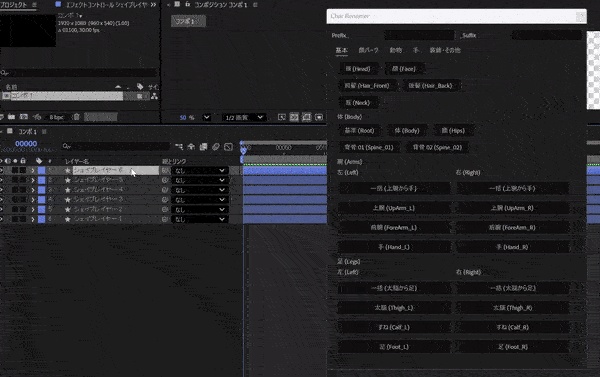This screenshot has width=600, height=377.
Task: Click the 前髪 (Hair_Front) button
Action: click(367, 86)
